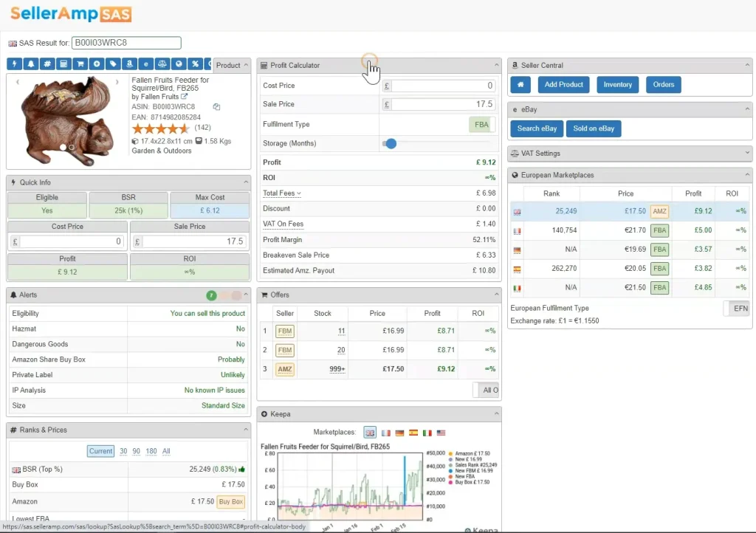Select the UK flag in Keepa marketplaces
Viewport: 756px width, 533px height.
pos(370,433)
